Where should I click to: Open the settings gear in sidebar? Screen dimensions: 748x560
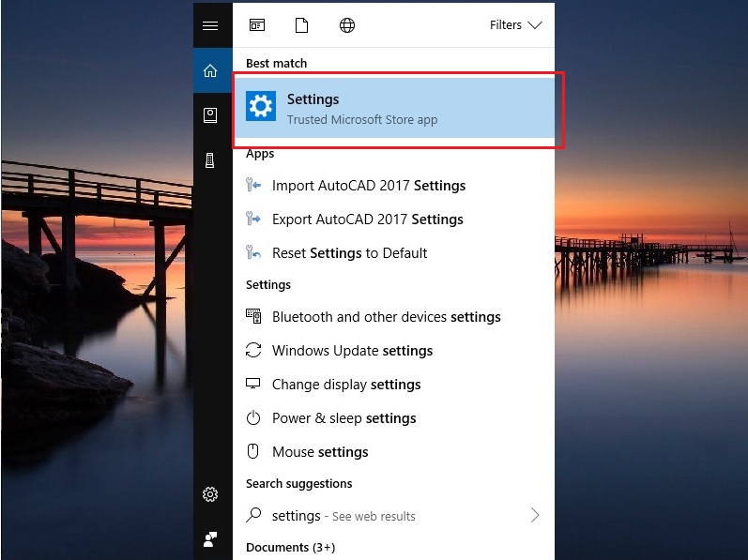tap(210, 494)
